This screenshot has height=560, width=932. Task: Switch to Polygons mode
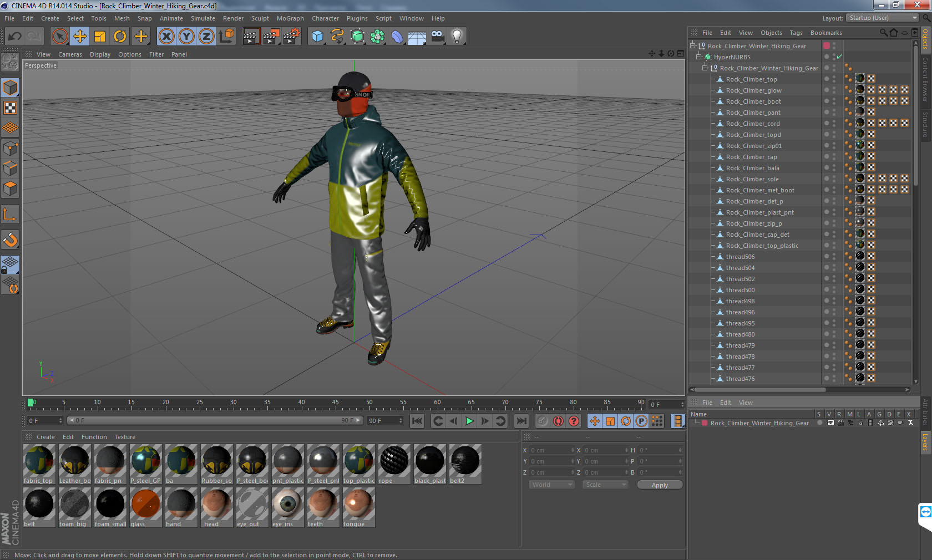pyautogui.click(x=10, y=189)
